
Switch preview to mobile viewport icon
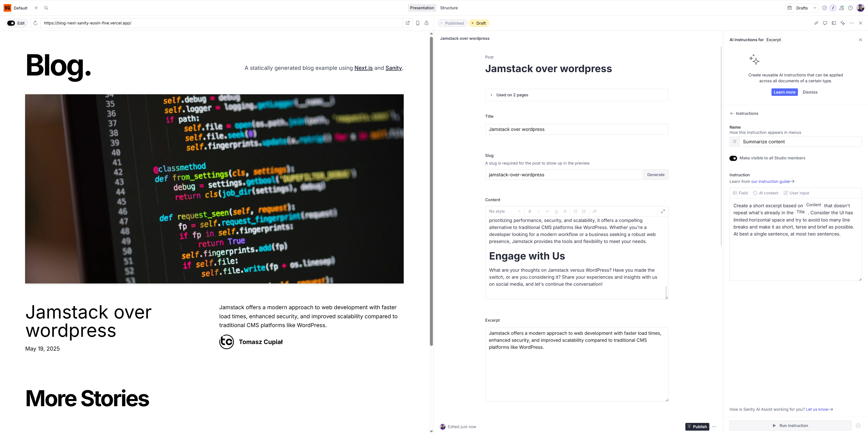(417, 23)
